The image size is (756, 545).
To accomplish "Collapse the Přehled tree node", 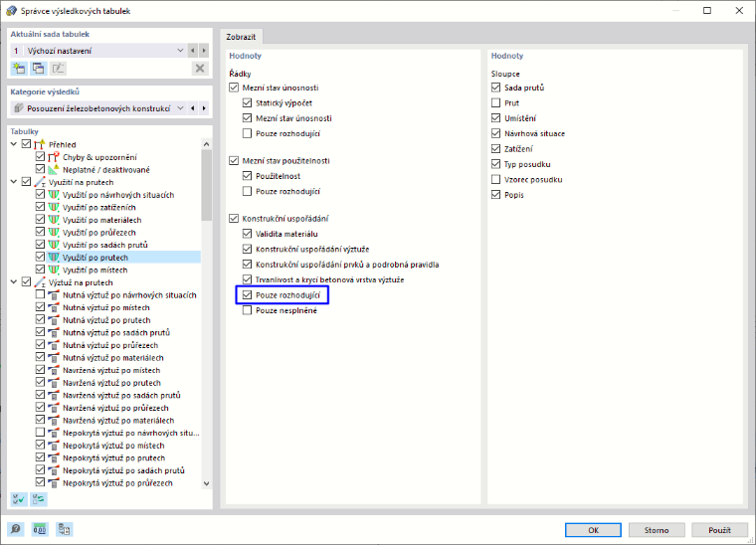I will pos(14,144).
